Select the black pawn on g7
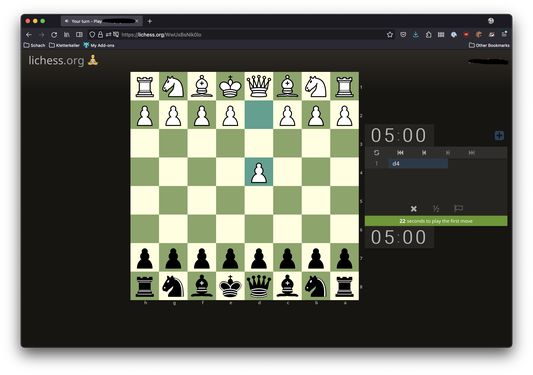Viewport: 533px width, 375px height. pos(173,258)
